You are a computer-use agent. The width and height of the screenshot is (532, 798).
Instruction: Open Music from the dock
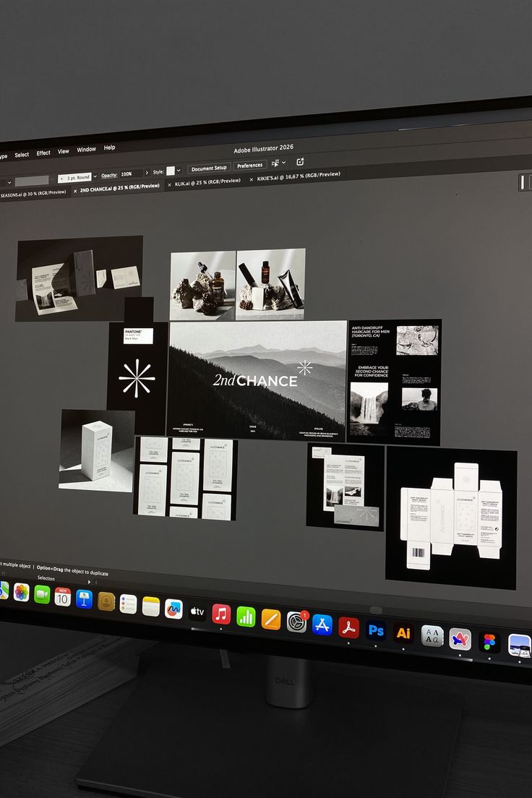[x=221, y=614]
